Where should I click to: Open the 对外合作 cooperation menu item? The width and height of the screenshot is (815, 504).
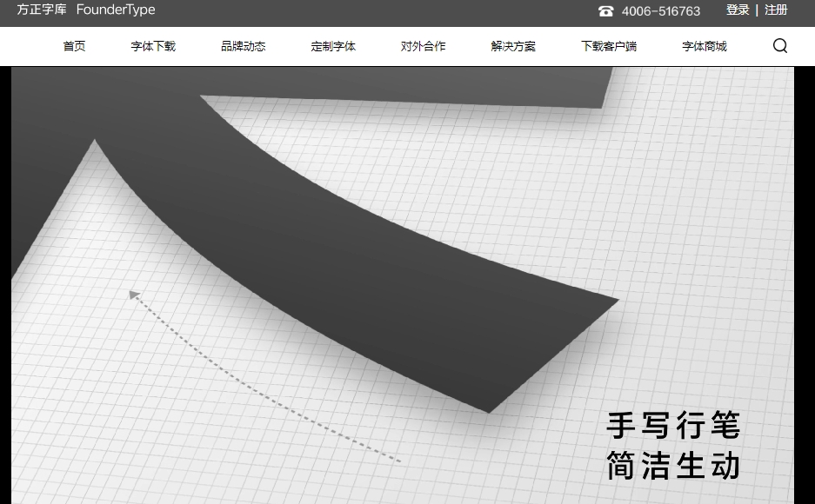click(x=423, y=46)
